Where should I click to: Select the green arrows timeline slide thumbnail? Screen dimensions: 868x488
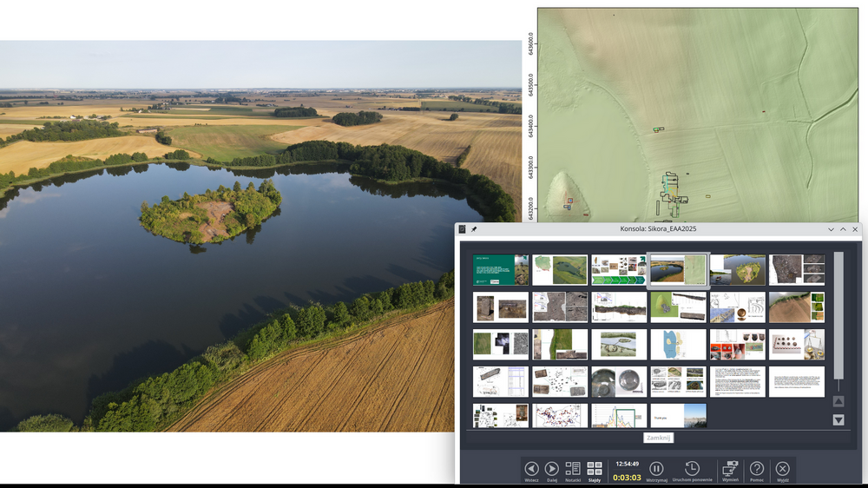click(x=619, y=270)
